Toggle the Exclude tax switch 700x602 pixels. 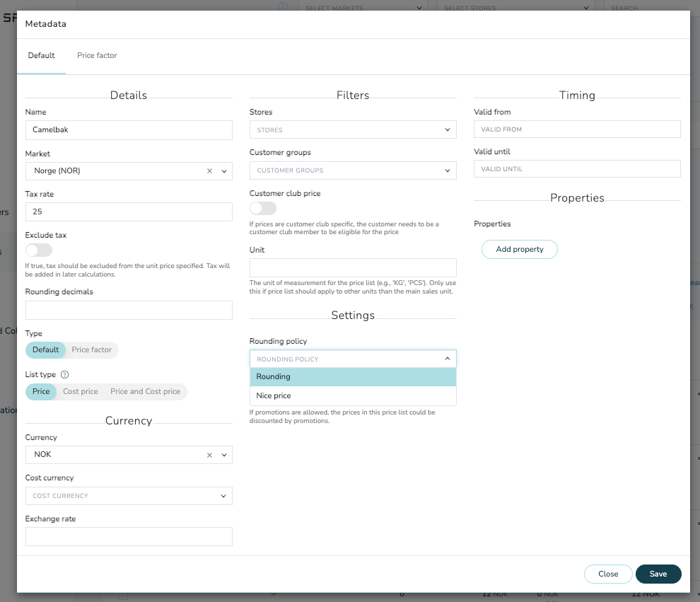(39, 250)
